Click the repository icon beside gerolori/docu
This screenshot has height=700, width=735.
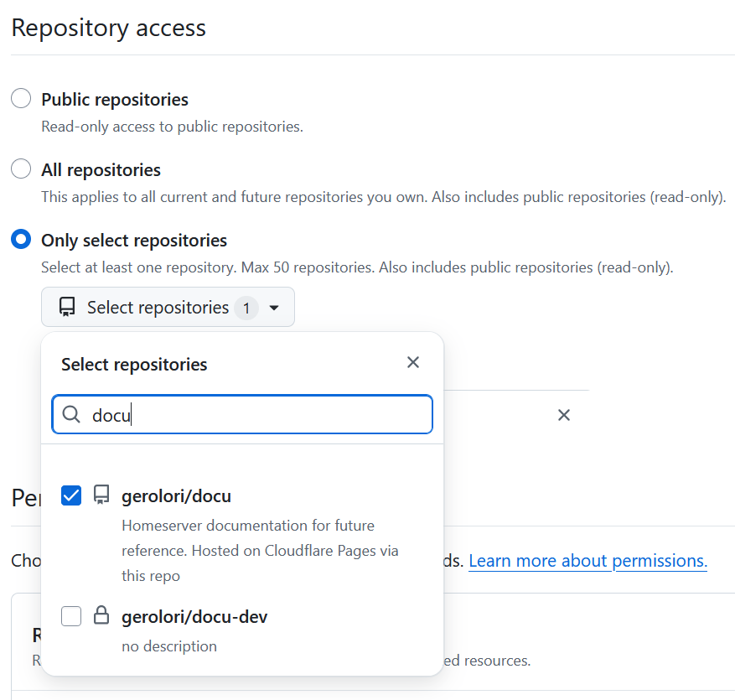(101, 495)
